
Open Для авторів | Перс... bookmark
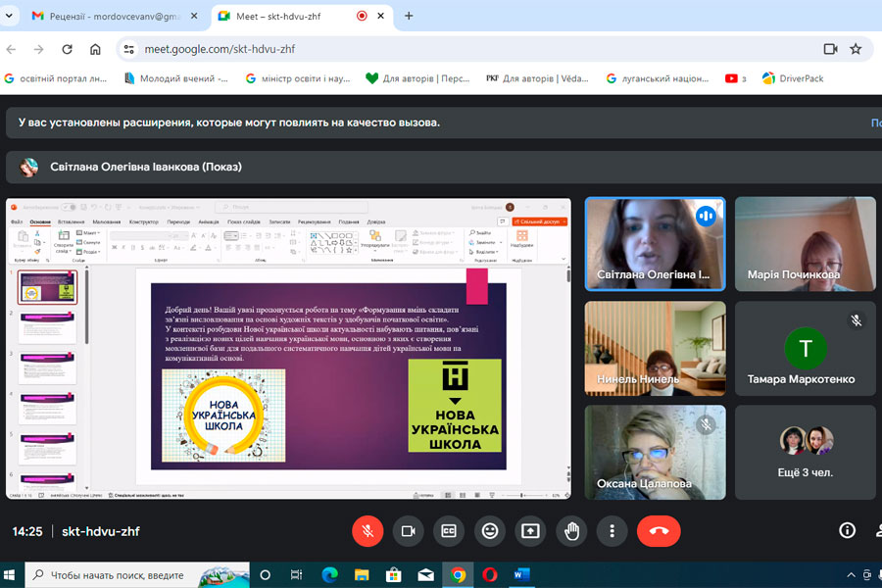tap(417, 78)
